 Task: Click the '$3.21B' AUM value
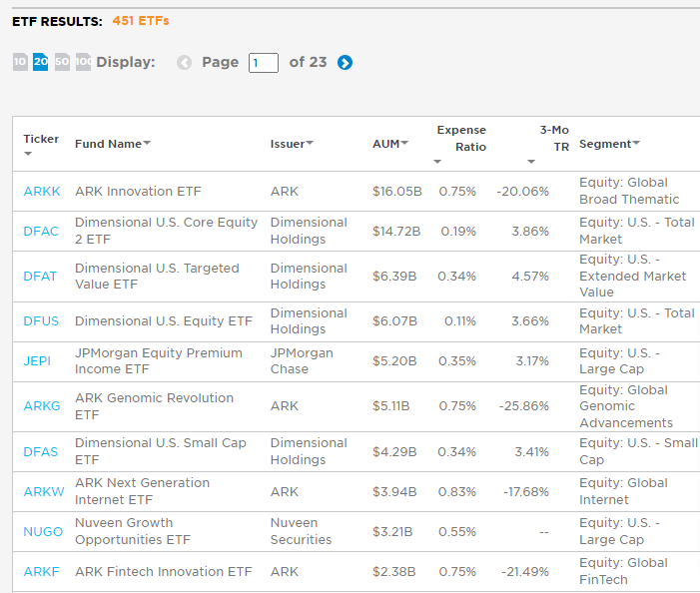coord(392,532)
